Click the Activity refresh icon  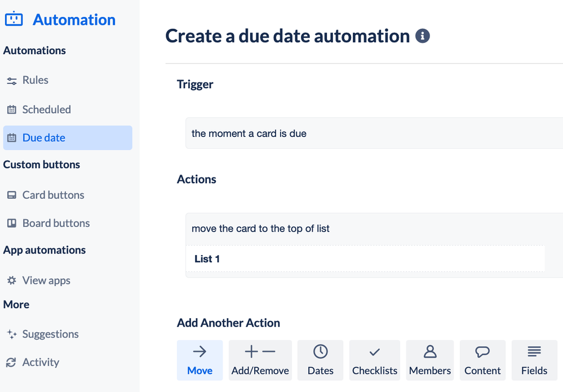tap(11, 363)
